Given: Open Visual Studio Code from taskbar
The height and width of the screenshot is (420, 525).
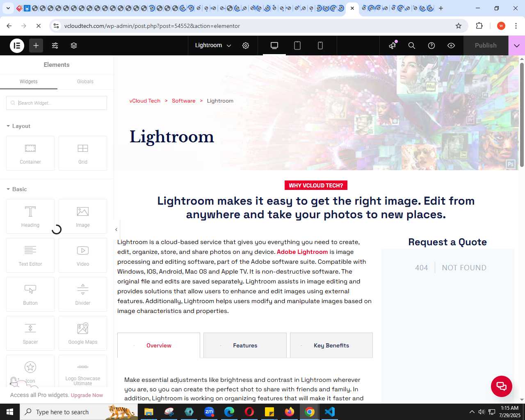Looking at the screenshot, I should (x=330, y=412).
